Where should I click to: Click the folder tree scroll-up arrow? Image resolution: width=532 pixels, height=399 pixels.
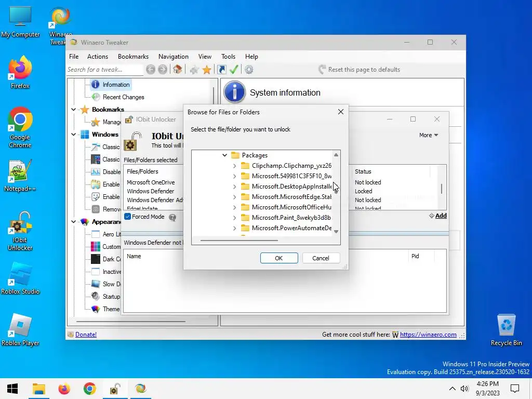click(x=336, y=155)
